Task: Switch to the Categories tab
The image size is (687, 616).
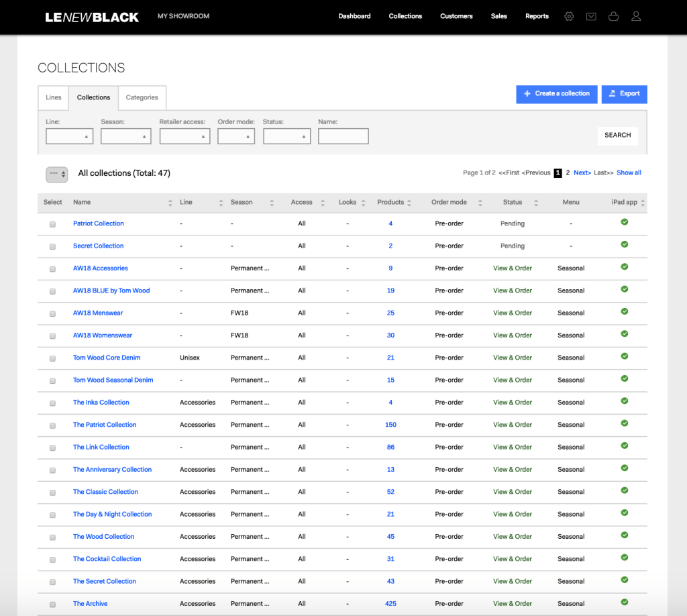Action: point(142,97)
